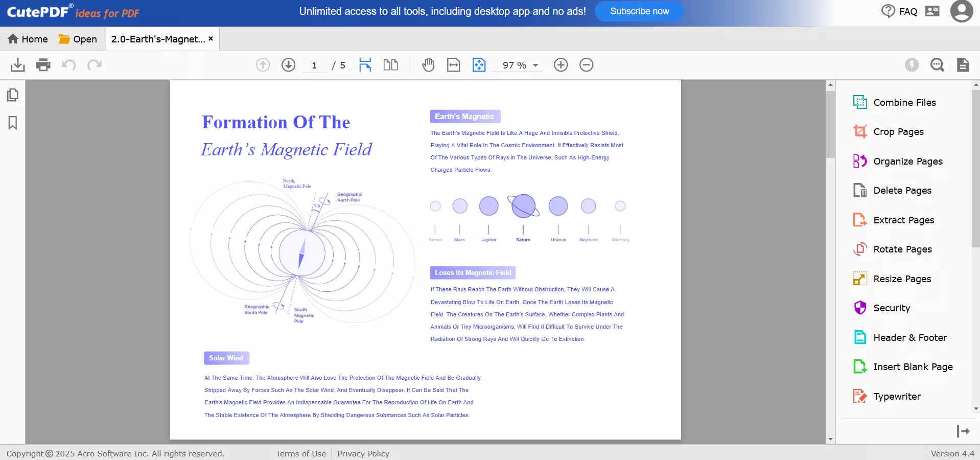Click the Subscribe now button

(x=639, y=11)
